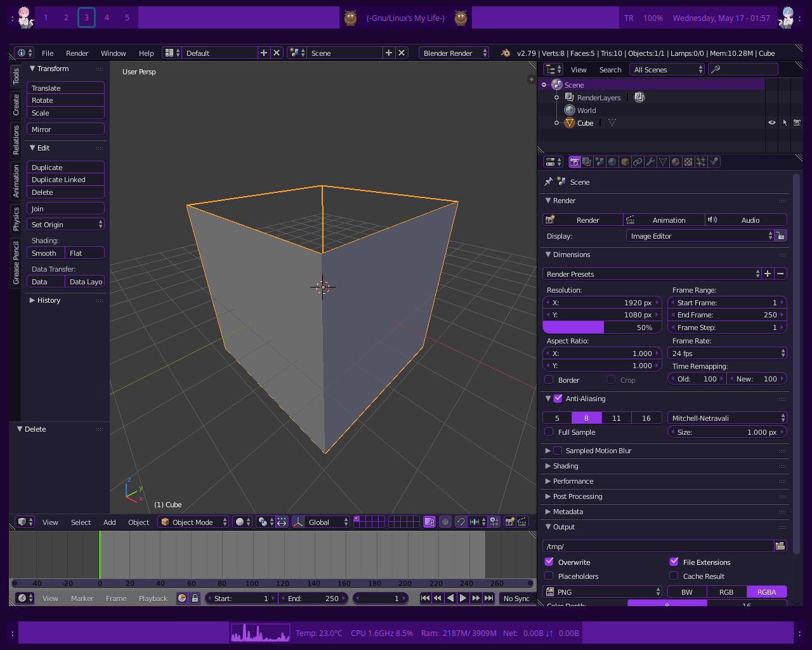Toggle Anti-Aliasing checkbox in Render settings
This screenshot has height=650, width=812.
(x=558, y=399)
